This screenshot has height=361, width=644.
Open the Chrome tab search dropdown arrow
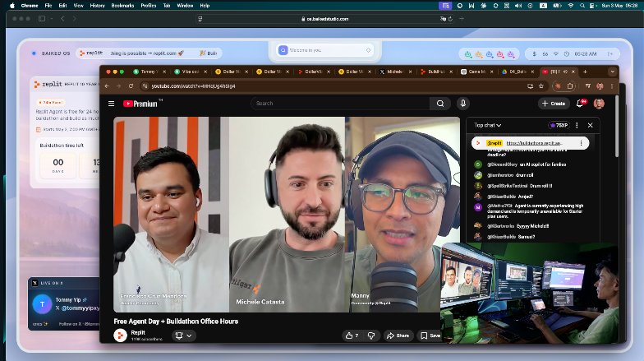point(613,72)
